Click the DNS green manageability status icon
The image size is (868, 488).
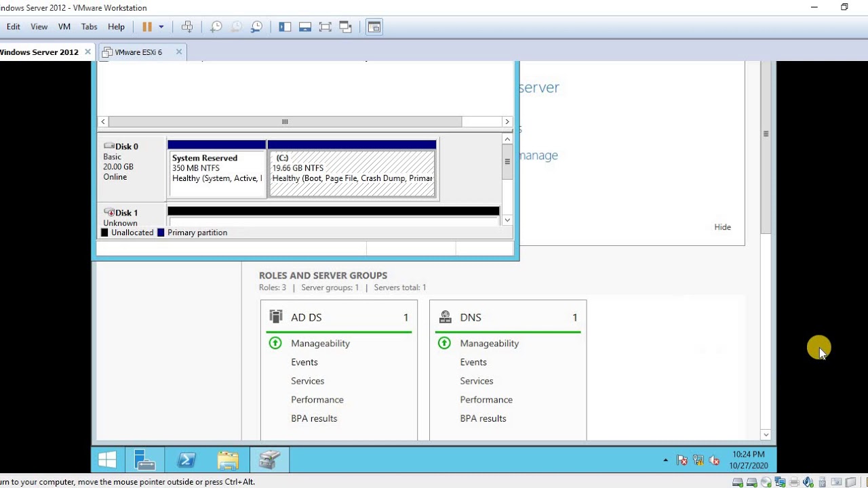click(x=444, y=343)
